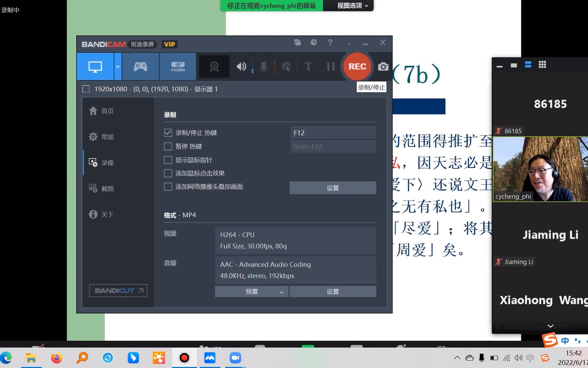Click the F12 record hotkey field

333,133
